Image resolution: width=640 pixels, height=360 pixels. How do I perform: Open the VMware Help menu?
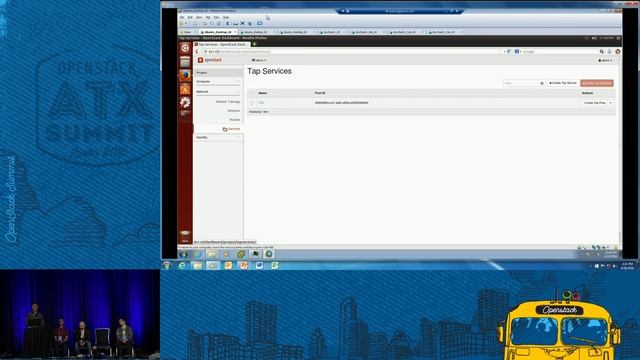[226, 18]
